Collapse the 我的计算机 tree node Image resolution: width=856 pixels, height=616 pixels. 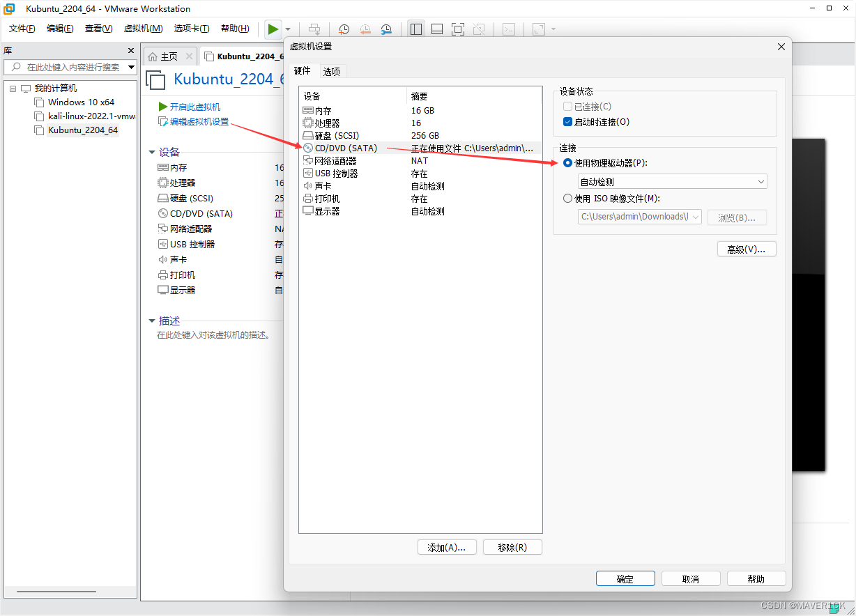click(13, 88)
